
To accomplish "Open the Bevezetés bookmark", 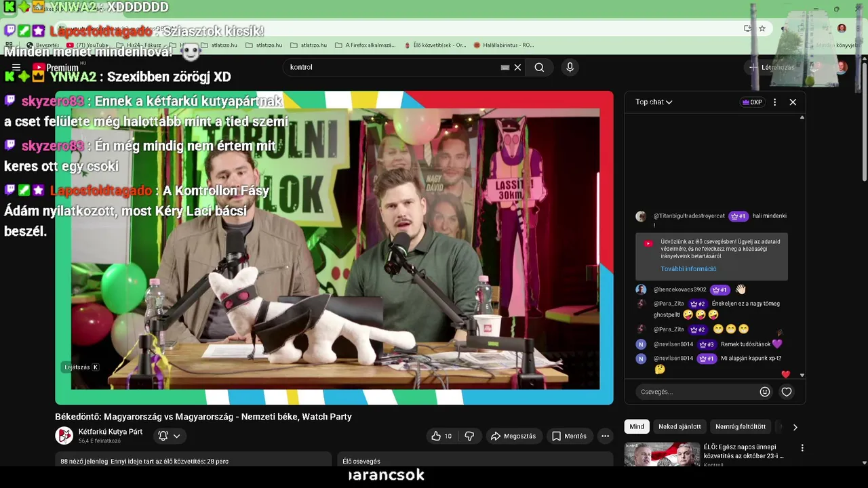I will coord(42,45).
